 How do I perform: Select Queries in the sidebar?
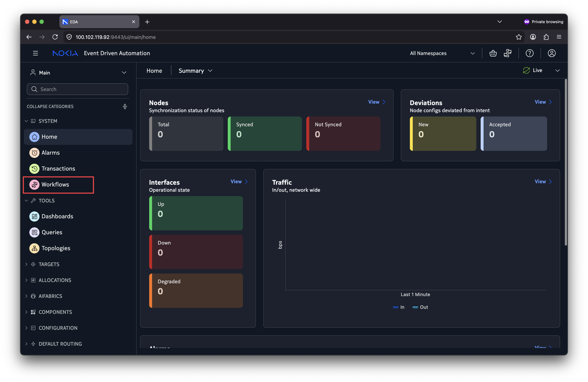(x=78, y=232)
